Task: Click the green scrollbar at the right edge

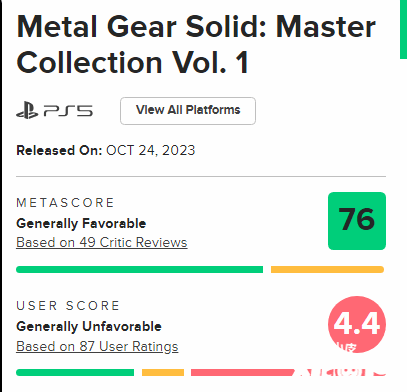Action: point(403,29)
